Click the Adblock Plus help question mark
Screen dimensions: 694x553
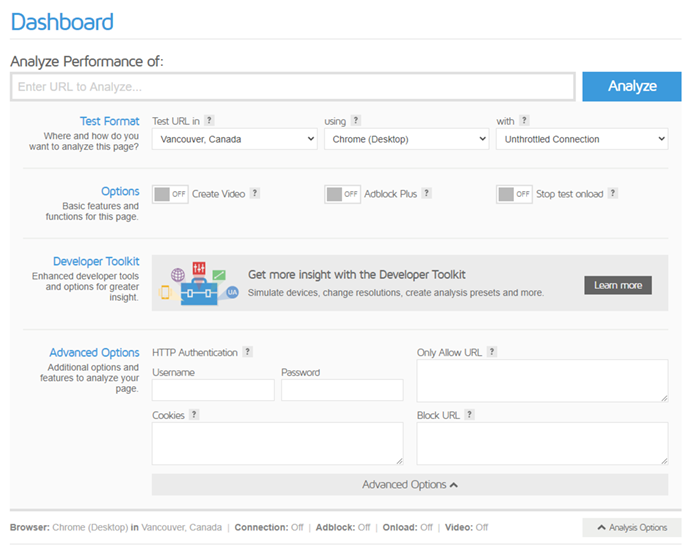point(426,193)
